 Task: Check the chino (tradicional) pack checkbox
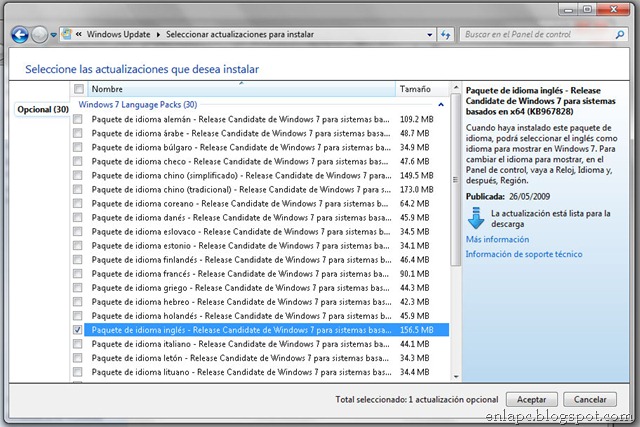pyautogui.click(x=78, y=189)
